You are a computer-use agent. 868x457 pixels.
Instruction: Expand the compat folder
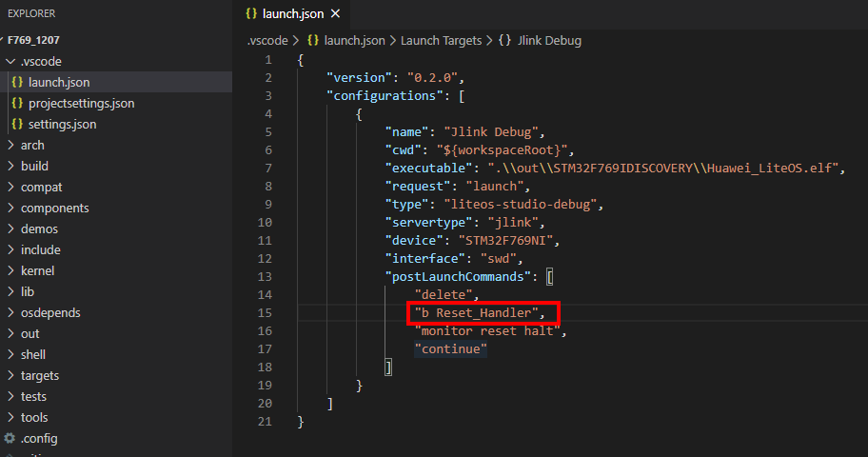pos(10,188)
